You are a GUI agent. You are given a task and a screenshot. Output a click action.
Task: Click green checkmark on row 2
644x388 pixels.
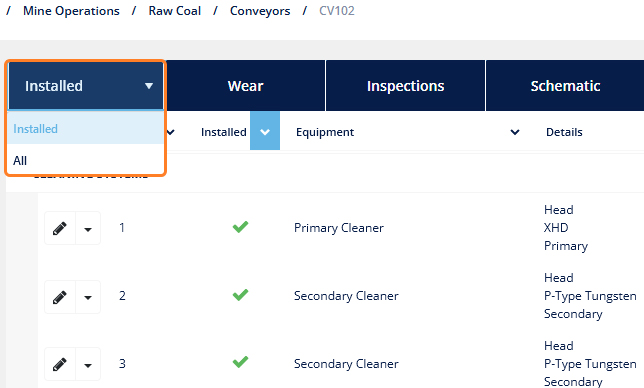(x=240, y=295)
